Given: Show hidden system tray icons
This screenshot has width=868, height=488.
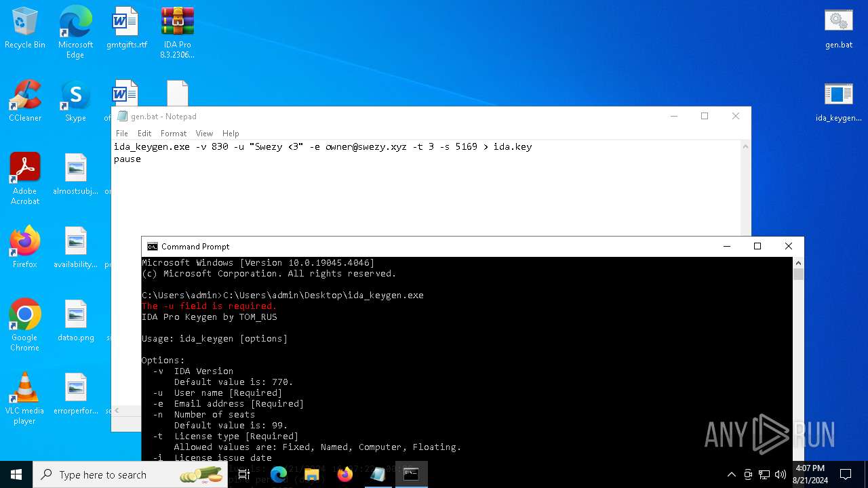Looking at the screenshot, I should (x=731, y=474).
